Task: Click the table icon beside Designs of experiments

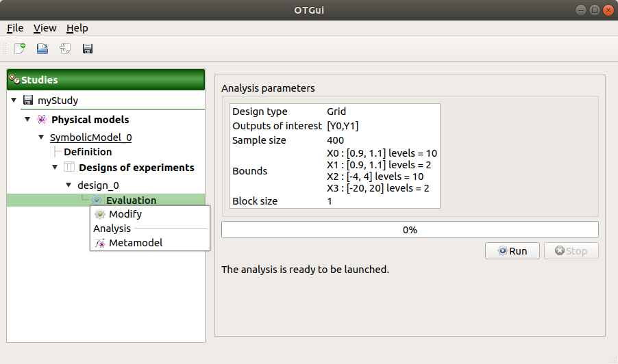Action: click(x=69, y=168)
